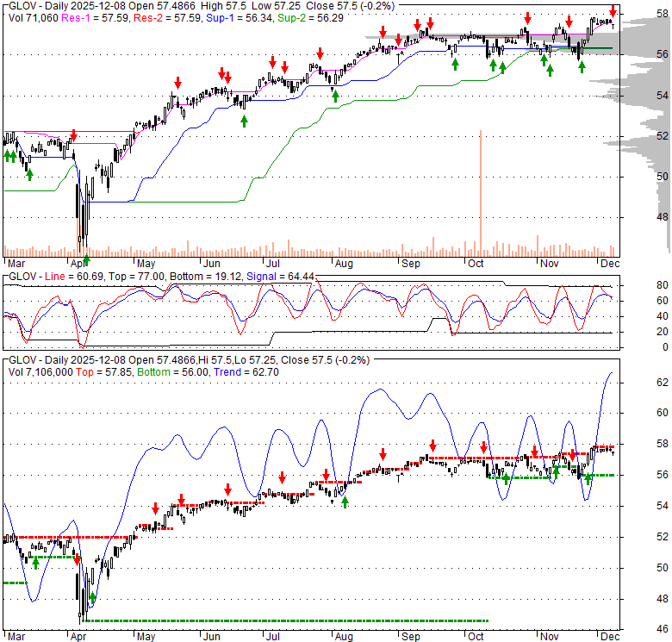Image resolution: width=672 pixels, height=642 pixels.
Task: Click the red sell arrow at the December high in the top chart
Action: 613,9
